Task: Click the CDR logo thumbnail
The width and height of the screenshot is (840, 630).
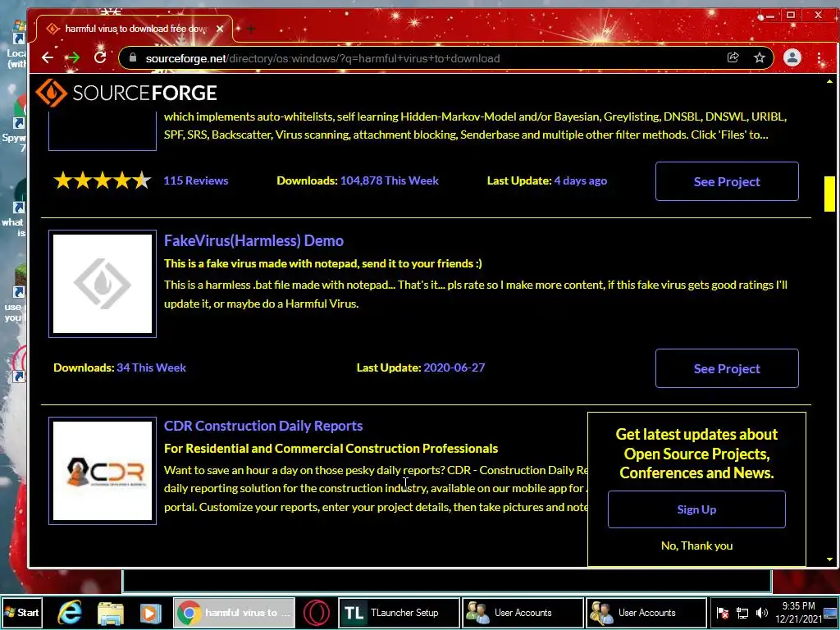Action: 103,471
